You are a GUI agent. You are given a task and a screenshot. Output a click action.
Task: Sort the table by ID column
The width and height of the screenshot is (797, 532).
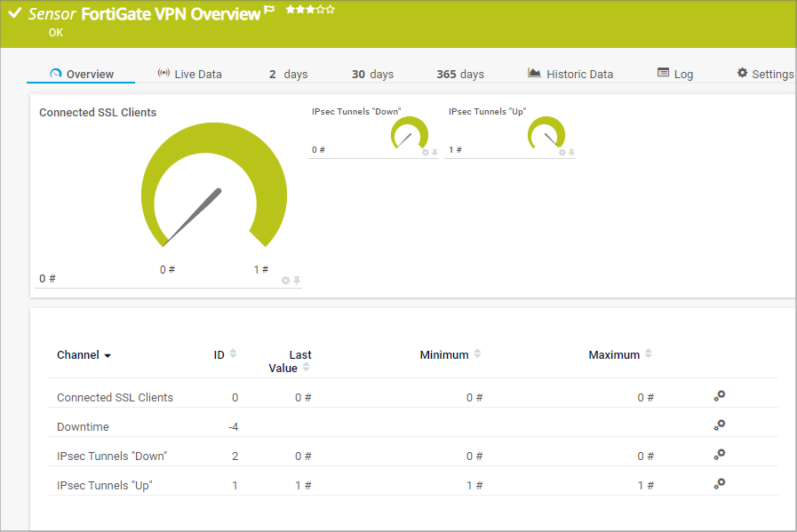click(233, 354)
